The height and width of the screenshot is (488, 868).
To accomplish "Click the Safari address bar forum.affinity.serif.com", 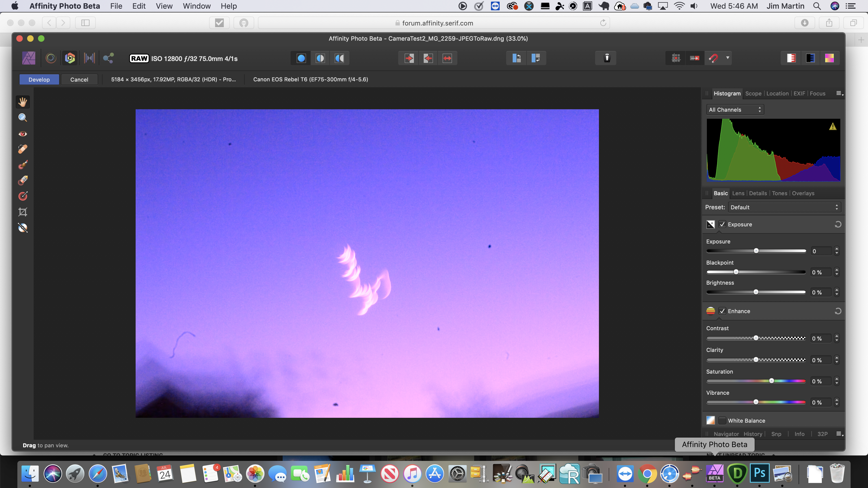I will 434,23.
